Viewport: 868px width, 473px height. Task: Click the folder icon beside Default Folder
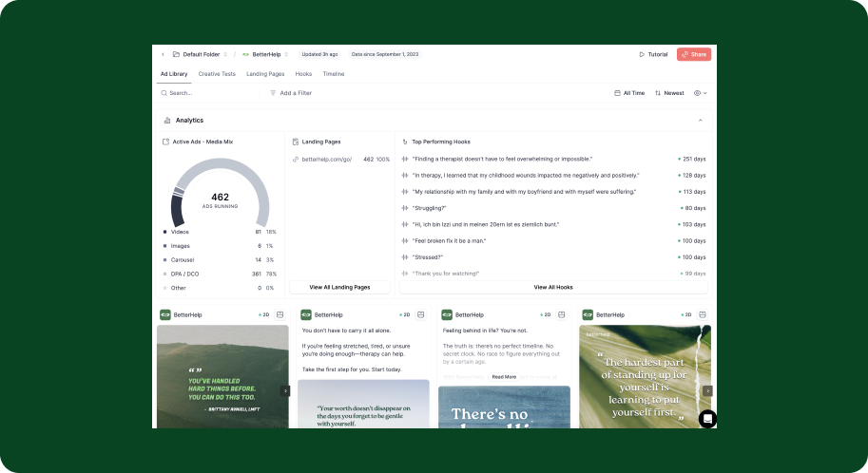coord(176,54)
